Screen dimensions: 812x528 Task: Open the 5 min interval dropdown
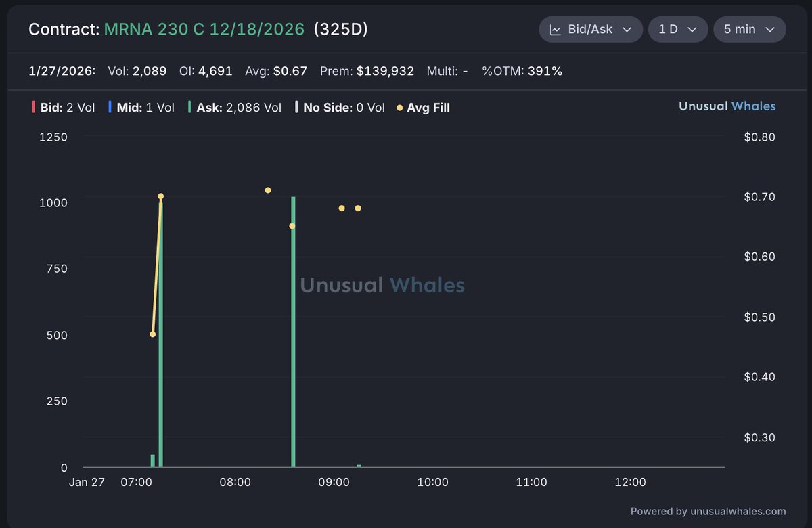(x=750, y=30)
